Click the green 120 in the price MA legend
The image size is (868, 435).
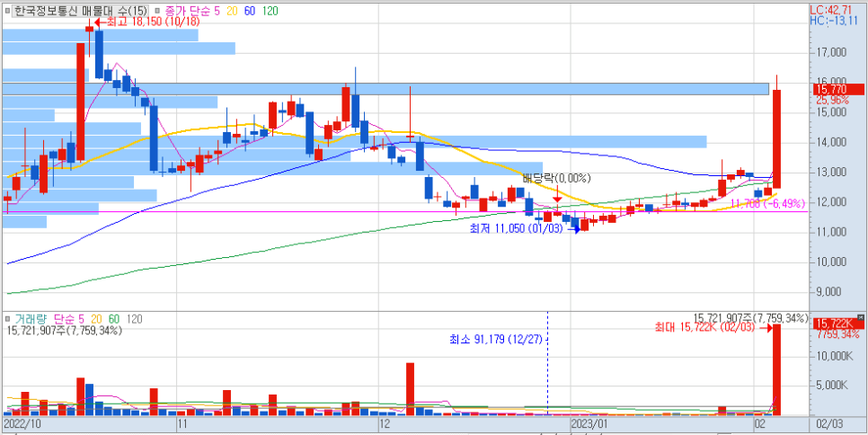tap(270, 11)
